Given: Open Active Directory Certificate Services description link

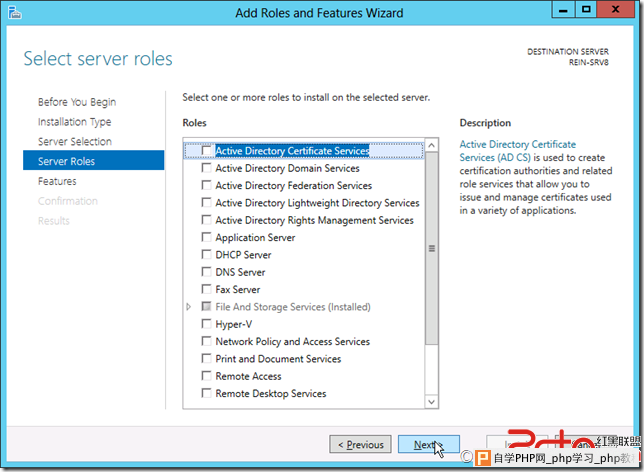Looking at the screenshot, I should point(518,151).
